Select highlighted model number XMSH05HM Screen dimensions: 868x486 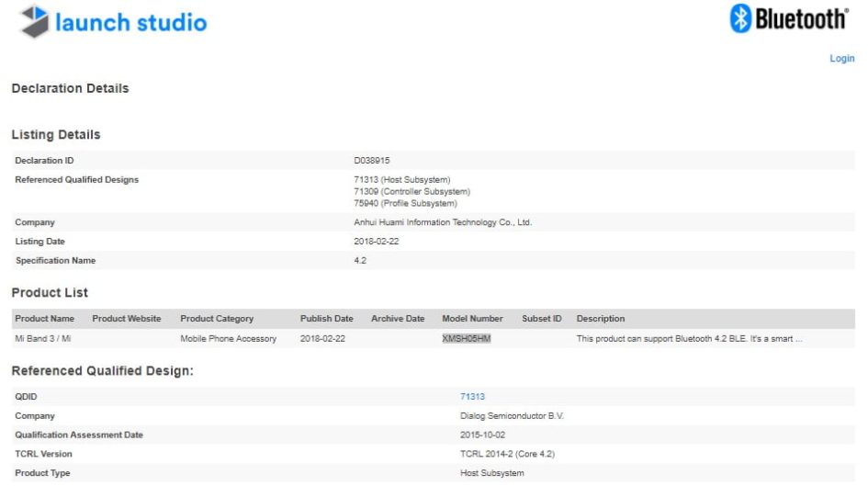[466, 338]
